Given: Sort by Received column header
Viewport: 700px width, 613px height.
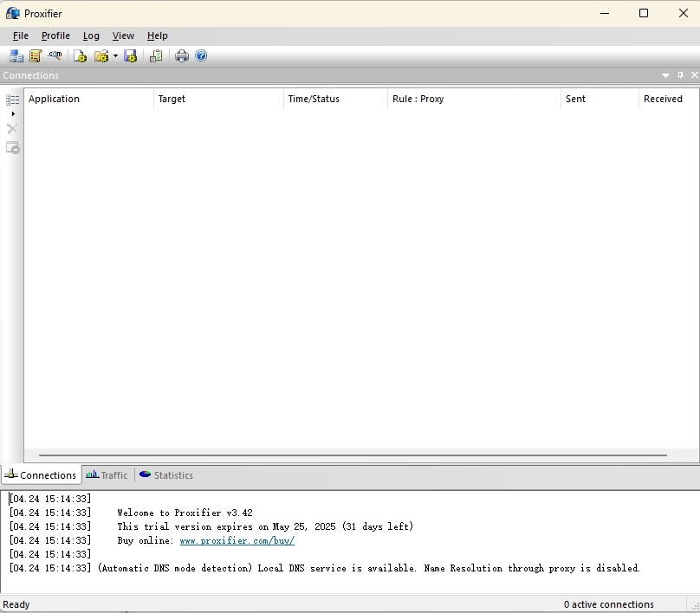Looking at the screenshot, I should (x=669, y=99).
